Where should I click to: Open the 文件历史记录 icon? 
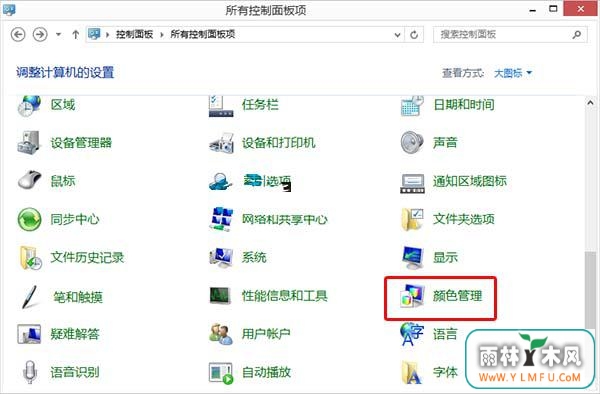coord(30,257)
